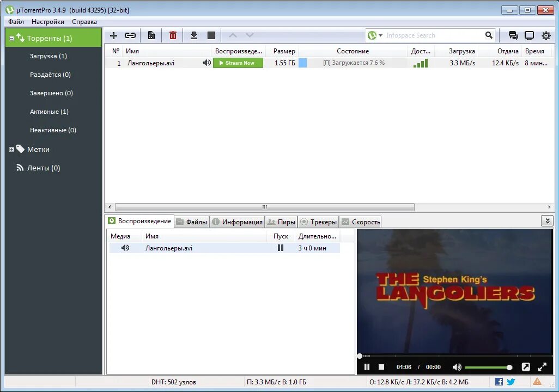This screenshot has height=392, width=559.
Task: Open the Настройки menu
Action: (x=48, y=22)
